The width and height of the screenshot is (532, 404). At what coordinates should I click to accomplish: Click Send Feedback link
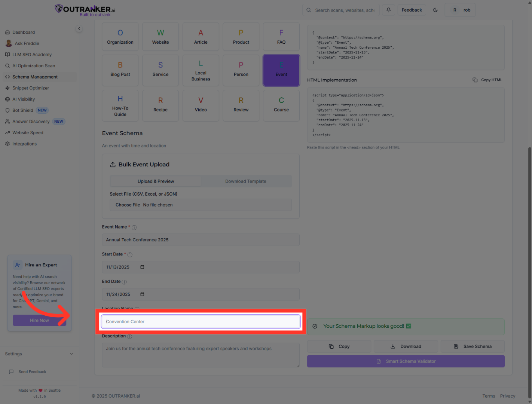click(x=28, y=372)
